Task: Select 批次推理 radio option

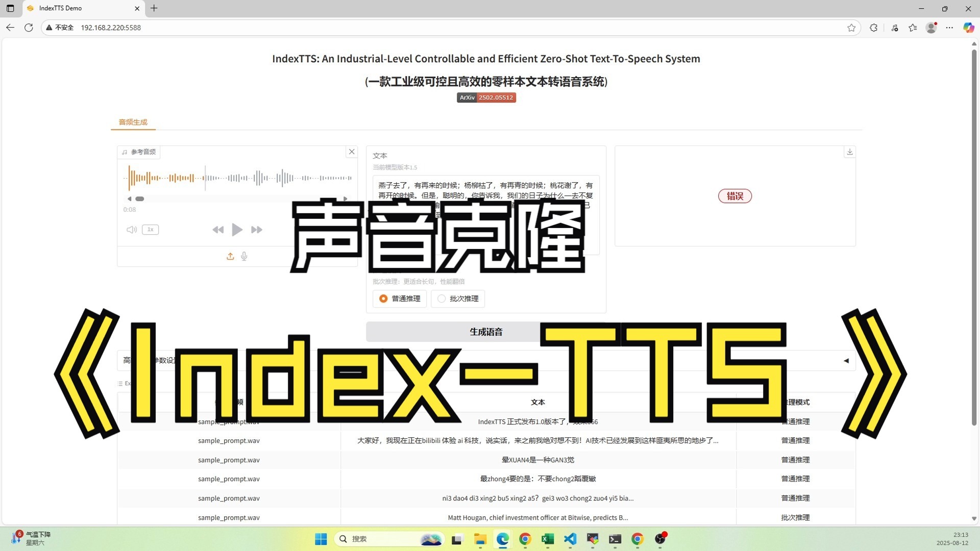Action: 458,298
